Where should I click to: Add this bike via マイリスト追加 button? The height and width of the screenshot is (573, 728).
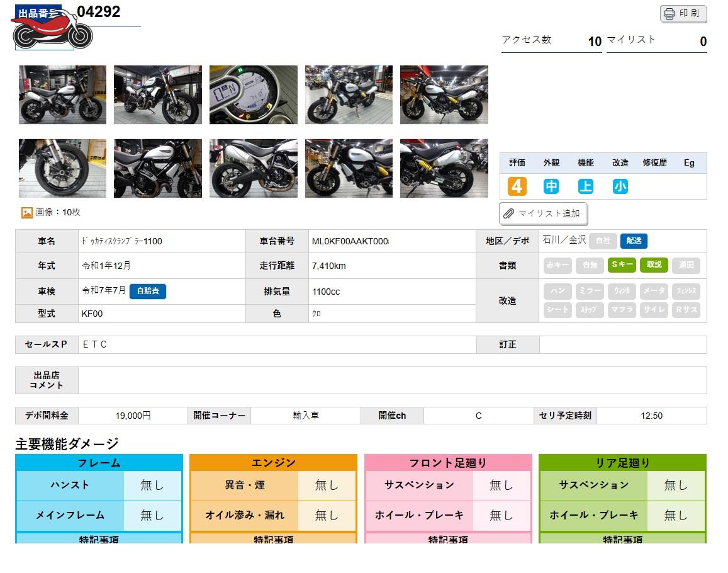pyautogui.click(x=543, y=213)
